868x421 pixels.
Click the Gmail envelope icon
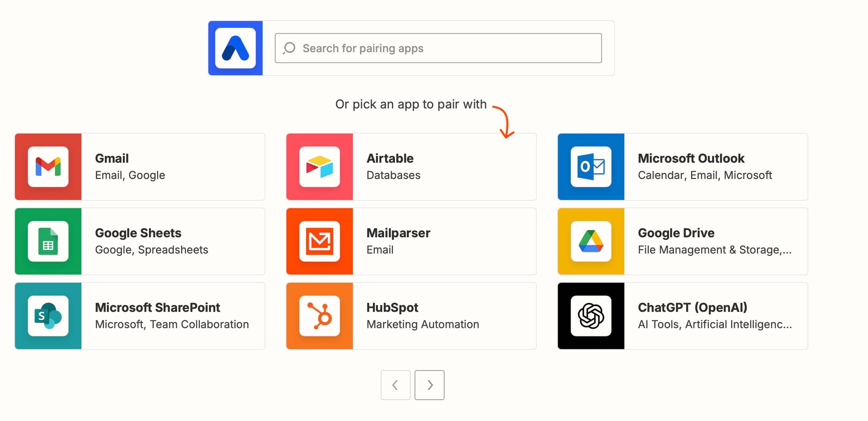pos(48,167)
